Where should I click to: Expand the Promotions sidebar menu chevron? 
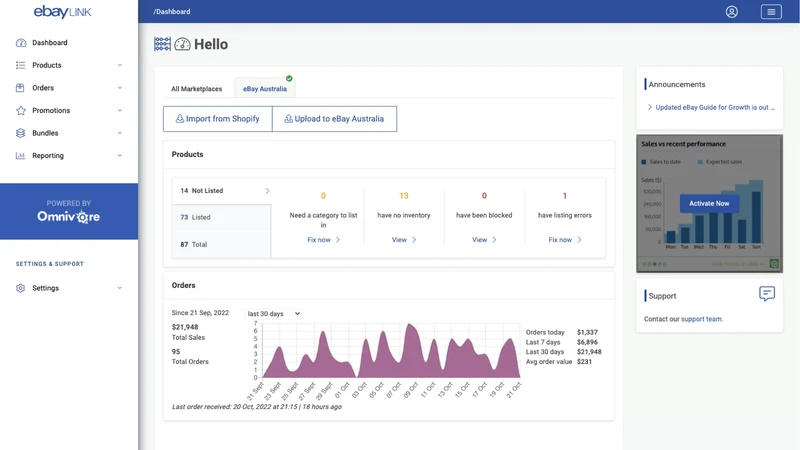[120, 110]
